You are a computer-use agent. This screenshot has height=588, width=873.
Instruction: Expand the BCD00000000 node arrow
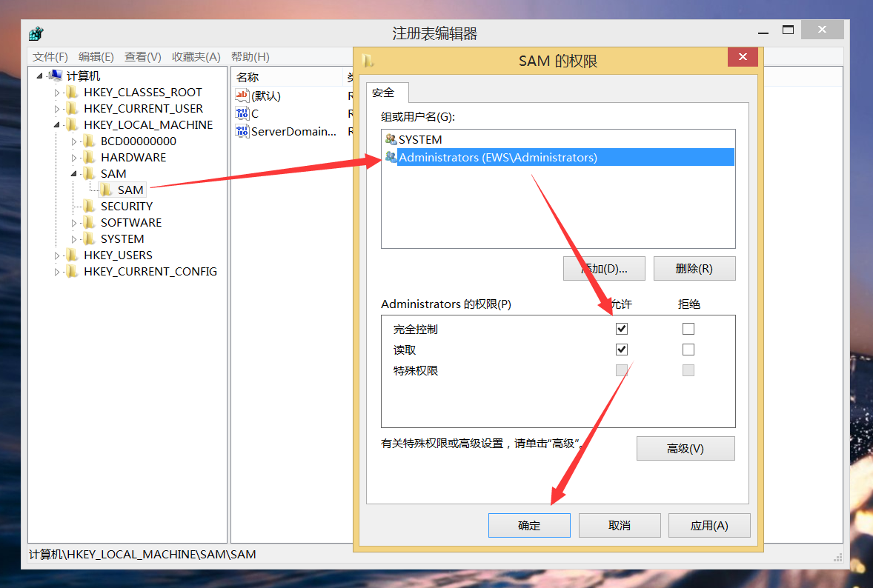click(x=73, y=142)
